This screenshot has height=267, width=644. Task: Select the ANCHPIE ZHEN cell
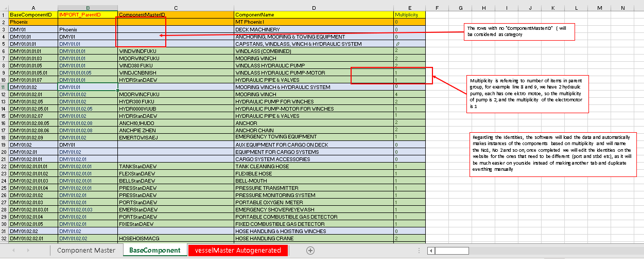(176, 130)
